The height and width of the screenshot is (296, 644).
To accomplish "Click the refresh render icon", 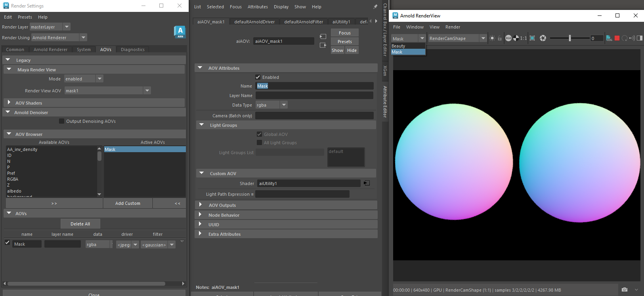I will 625,38.
